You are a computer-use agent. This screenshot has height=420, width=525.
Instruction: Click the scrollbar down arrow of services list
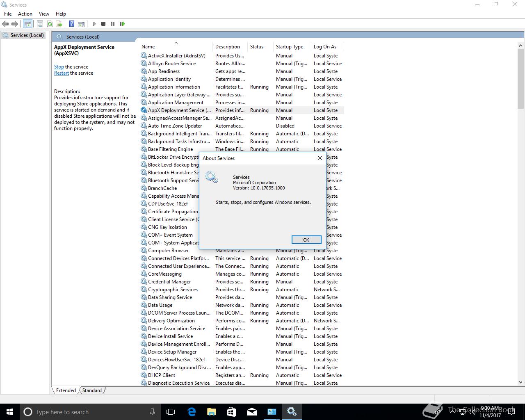coord(521,382)
